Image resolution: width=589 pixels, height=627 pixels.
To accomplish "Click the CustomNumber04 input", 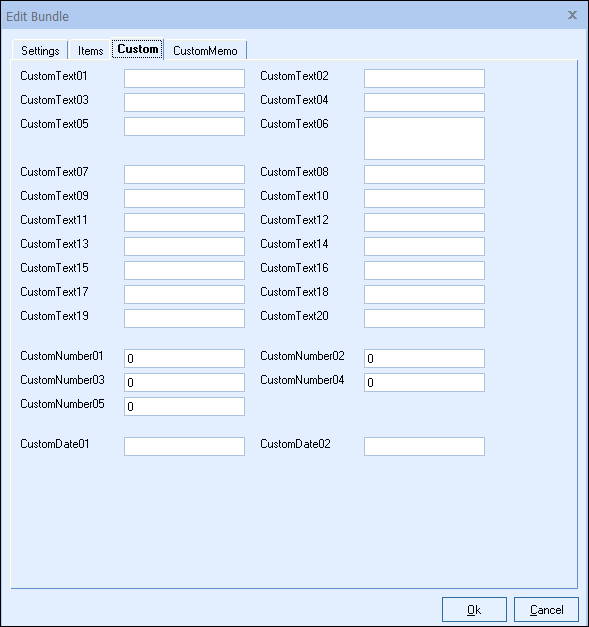I will pos(424,382).
